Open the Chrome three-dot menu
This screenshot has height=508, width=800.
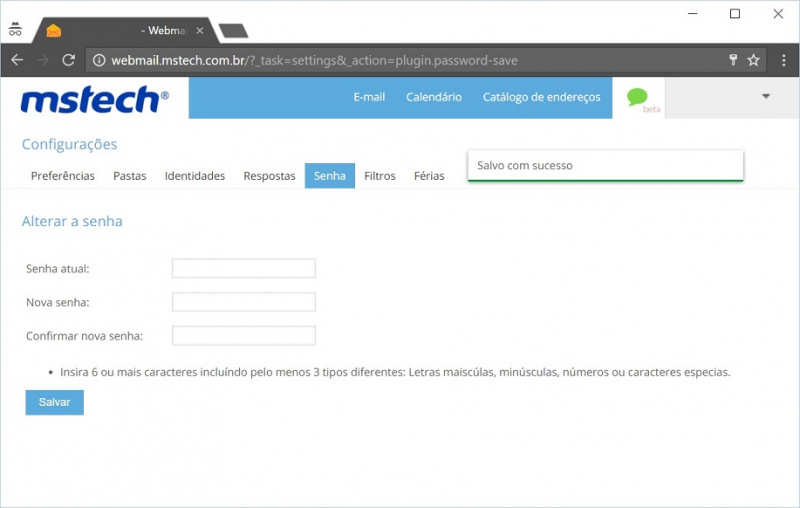[x=784, y=60]
